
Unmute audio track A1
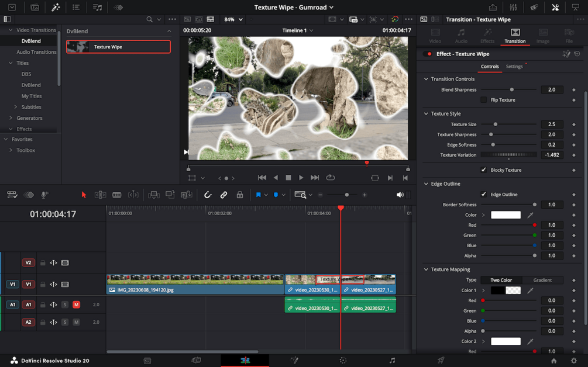pyautogui.click(x=76, y=304)
